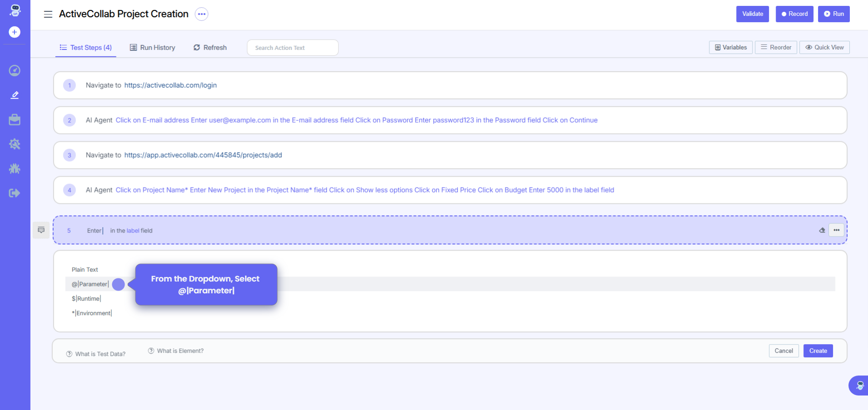This screenshot has height=410, width=868.
Task: Switch to the Run History tab
Action: (x=153, y=48)
